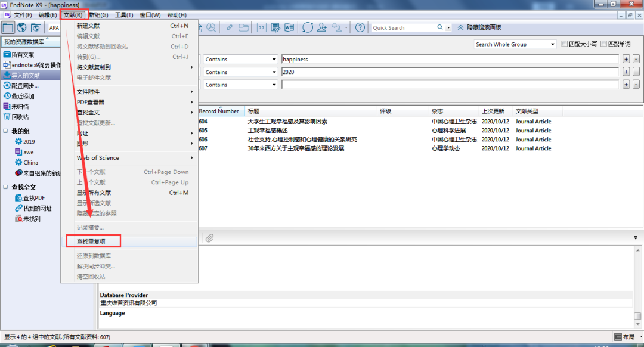Open 编辑(E) menu
Image resolution: width=644 pixels, height=347 pixels.
tap(48, 15)
